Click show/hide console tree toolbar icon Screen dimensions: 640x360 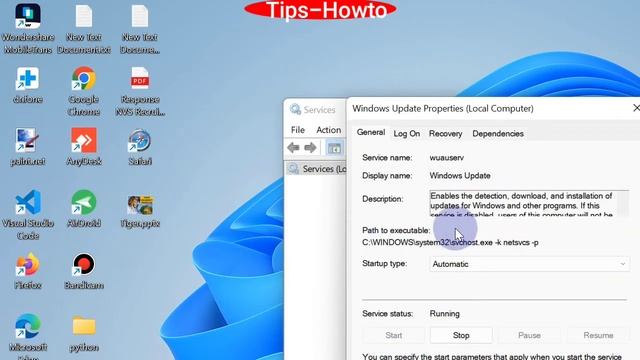coord(334,148)
